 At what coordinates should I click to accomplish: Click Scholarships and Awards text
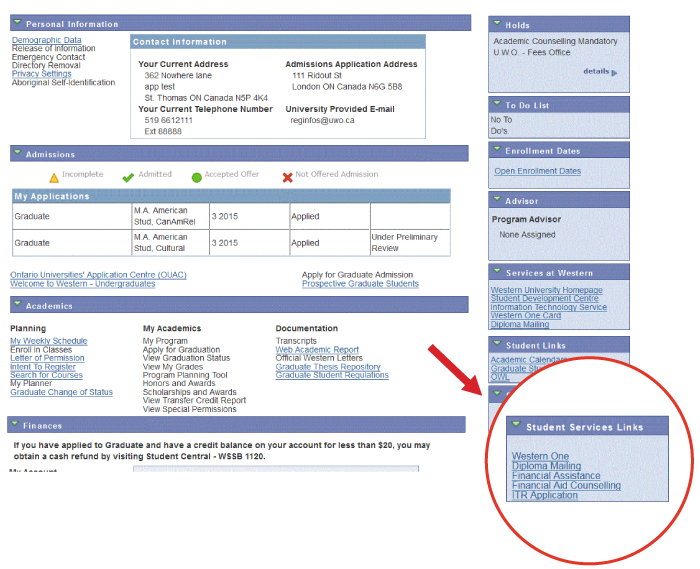(x=189, y=392)
